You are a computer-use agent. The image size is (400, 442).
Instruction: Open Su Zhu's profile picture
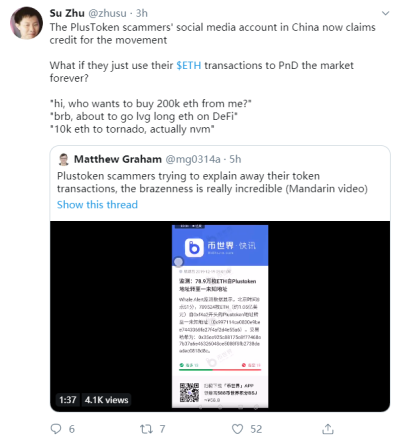[26, 23]
